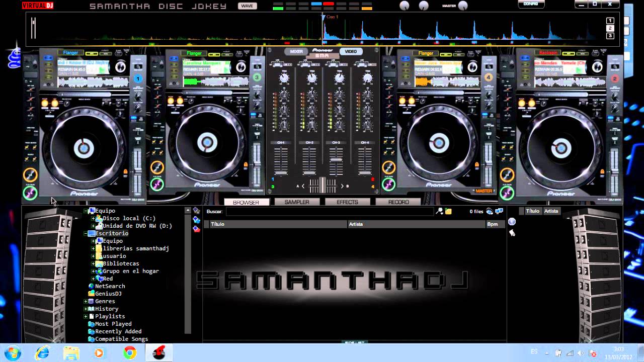Switch to the MIXER panel tab

coord(296,51)
